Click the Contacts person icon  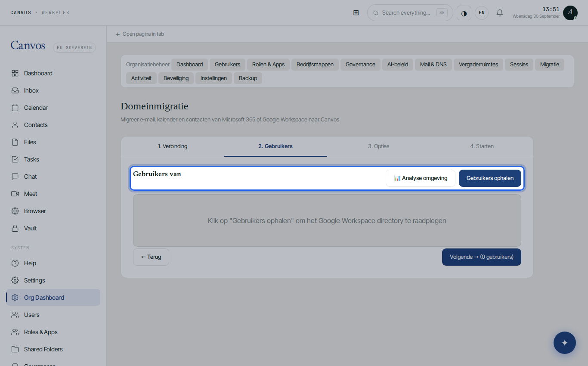click(15, 125)
